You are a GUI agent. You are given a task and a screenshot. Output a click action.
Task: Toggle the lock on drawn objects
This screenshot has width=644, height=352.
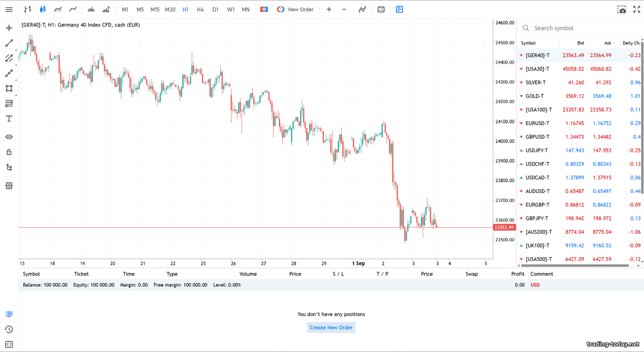9,152
